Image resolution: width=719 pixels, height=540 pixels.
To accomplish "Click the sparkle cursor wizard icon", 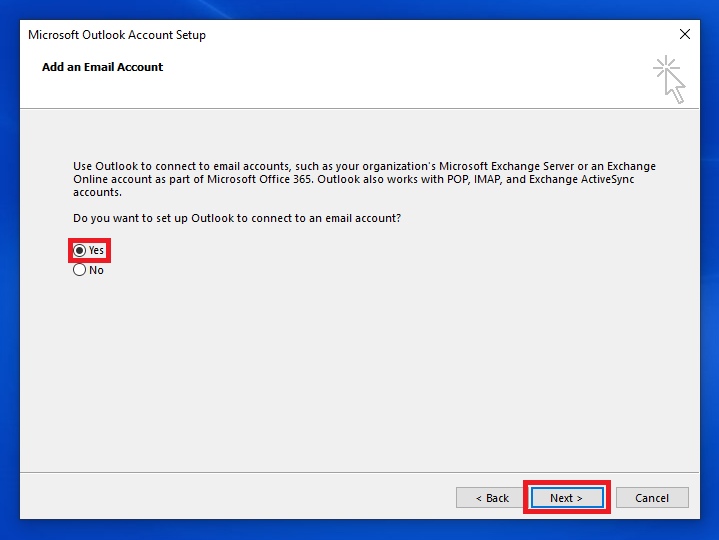I will (669, 79).
